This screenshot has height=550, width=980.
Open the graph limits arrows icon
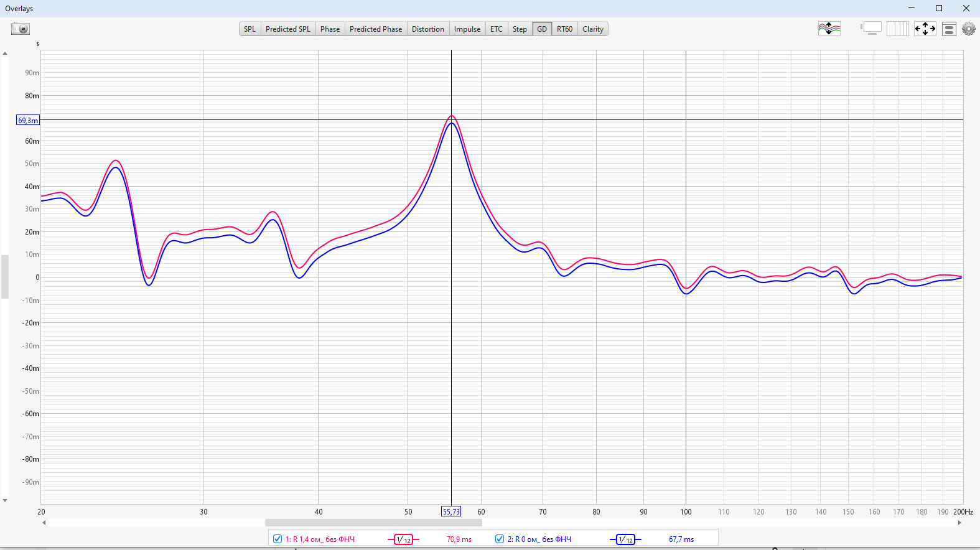click(x=925, y=29)
